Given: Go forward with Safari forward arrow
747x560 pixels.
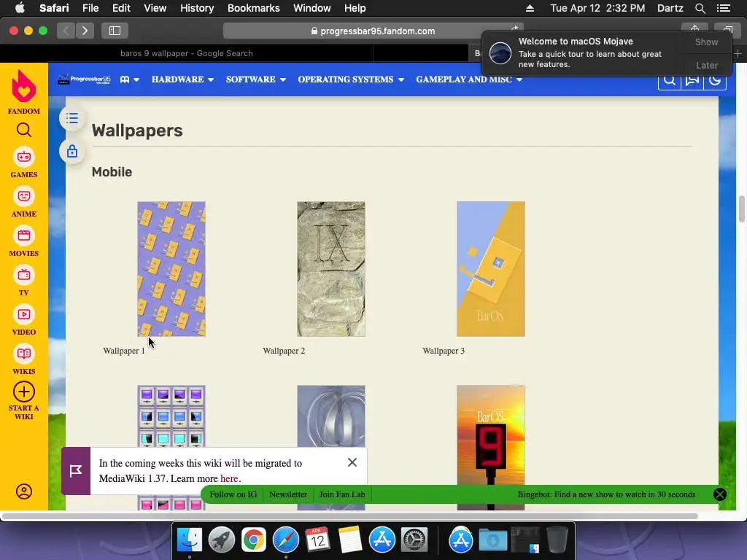Looking at the screenshot, I should point(85,31).
